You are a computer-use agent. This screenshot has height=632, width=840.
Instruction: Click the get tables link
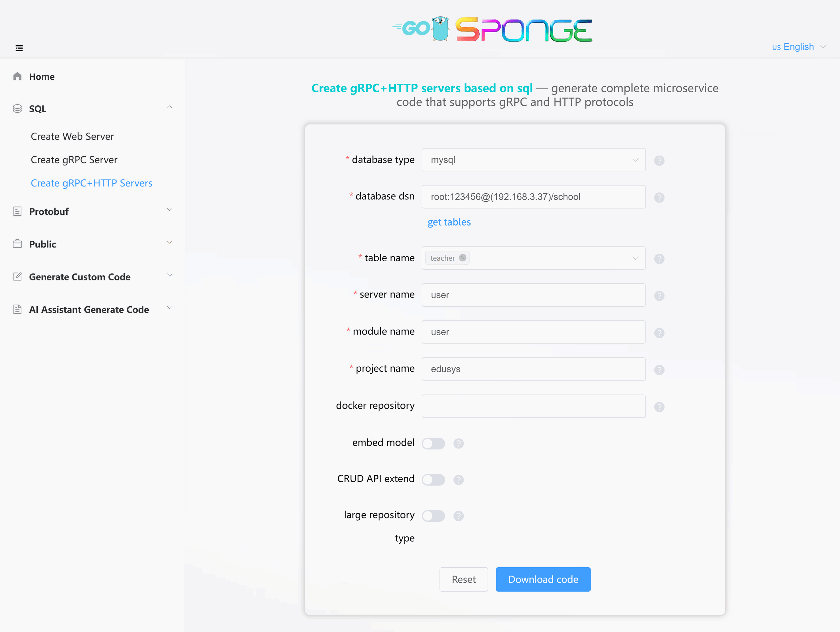click(x=449, y=222)
